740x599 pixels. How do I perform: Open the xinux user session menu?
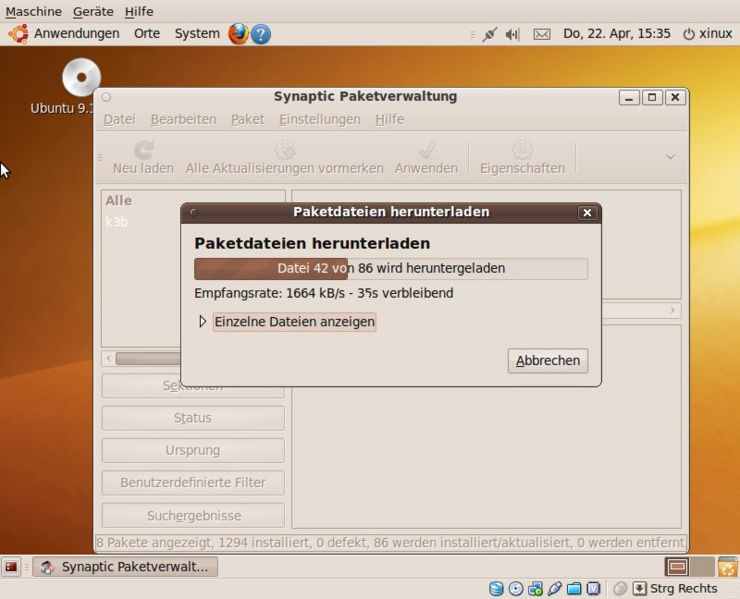707,33
